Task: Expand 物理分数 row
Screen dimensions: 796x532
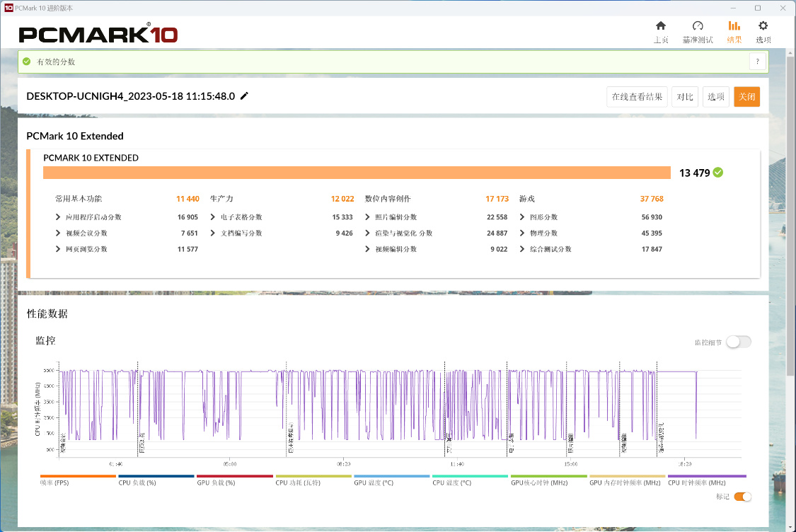Action: click(522, 233)
